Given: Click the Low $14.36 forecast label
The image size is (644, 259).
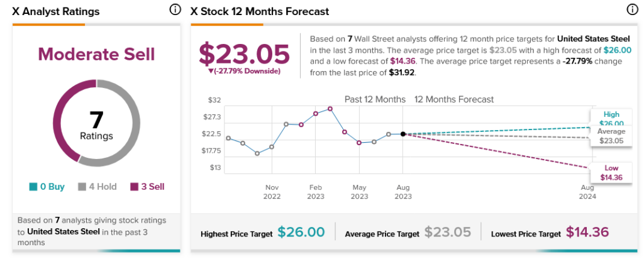Looking at the screenshot, I should tap(611, 173).
